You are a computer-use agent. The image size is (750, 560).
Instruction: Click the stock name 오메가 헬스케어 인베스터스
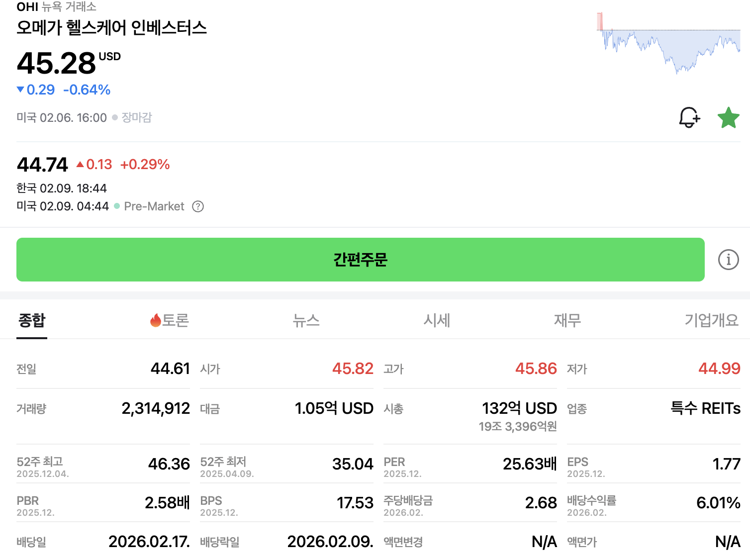pyautogui.click(x=111, y=28)
